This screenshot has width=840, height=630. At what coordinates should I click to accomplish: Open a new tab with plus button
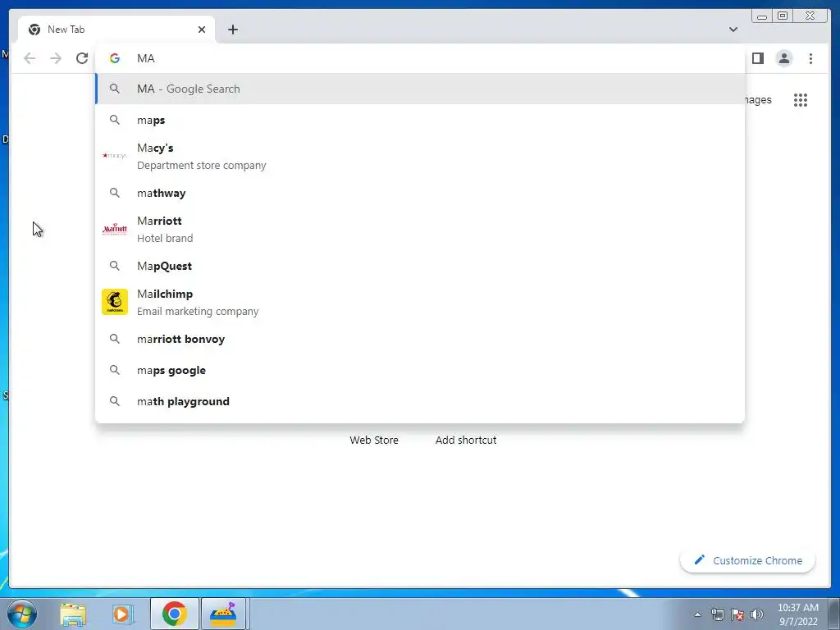point(232,30)
